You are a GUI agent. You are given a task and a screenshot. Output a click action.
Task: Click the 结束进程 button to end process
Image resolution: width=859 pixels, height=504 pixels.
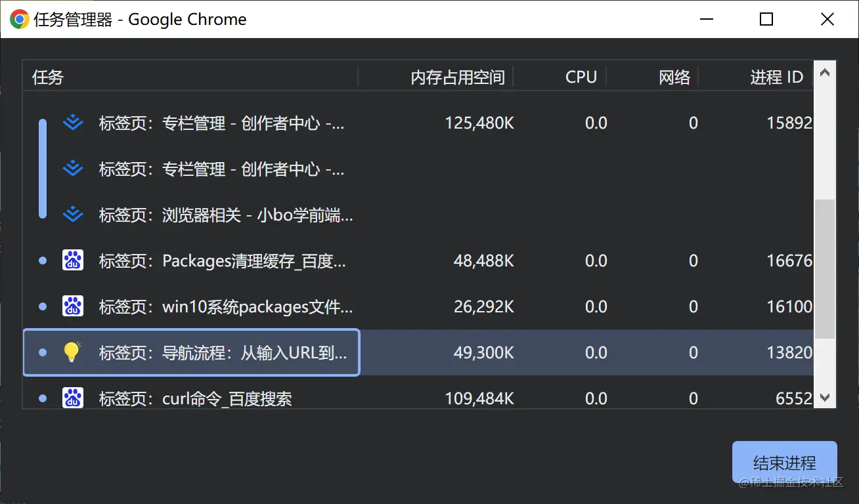pyautogui.click(x=784, y=462)
